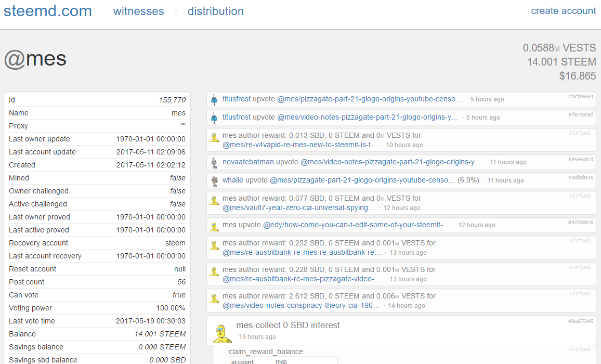Click the mes collect 0 SBD interest title

coord(288,326)
